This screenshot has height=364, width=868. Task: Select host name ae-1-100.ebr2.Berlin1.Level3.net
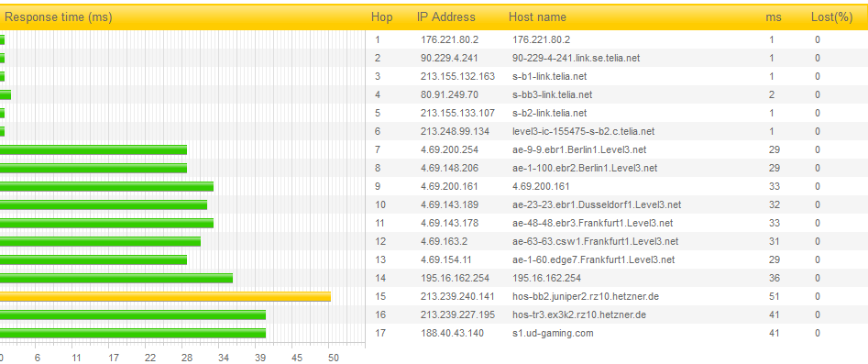[x=585, y=168]
